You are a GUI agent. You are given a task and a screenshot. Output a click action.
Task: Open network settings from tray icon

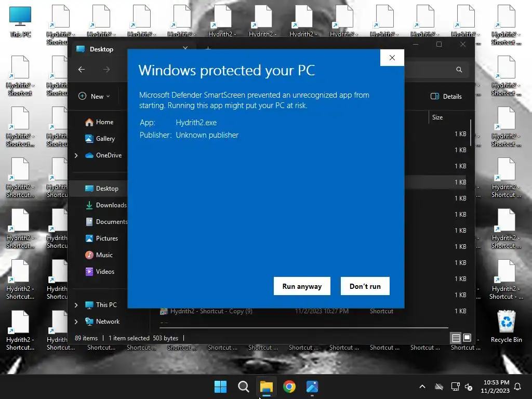tap(455, 387)
